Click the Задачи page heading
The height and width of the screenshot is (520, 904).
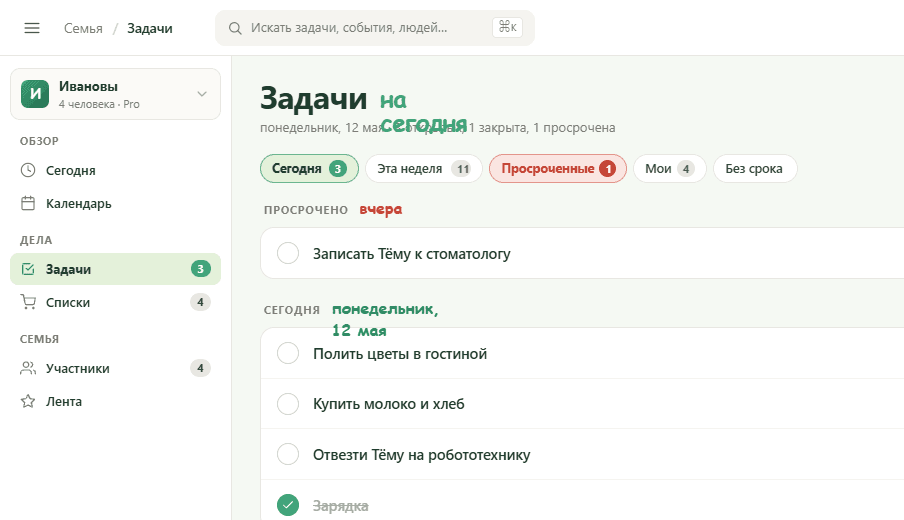(314, 98)
